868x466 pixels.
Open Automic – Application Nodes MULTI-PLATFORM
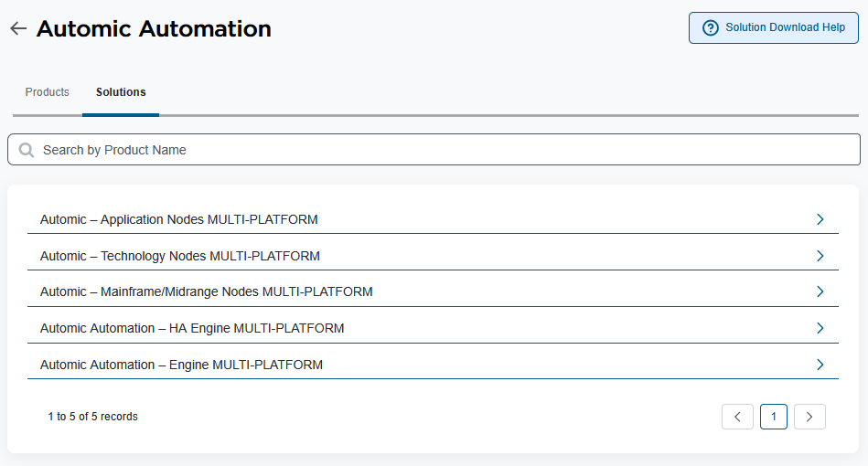coord(433,219)
